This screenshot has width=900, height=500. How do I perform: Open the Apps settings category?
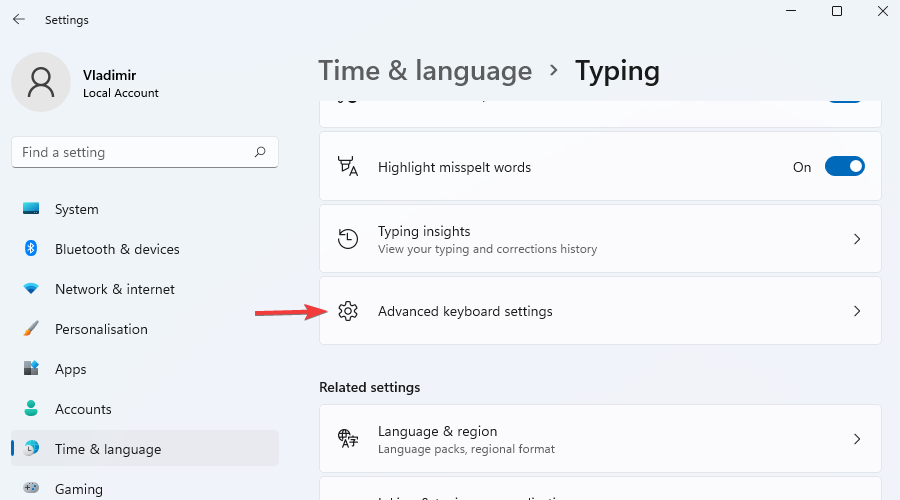tap(70, 369)
